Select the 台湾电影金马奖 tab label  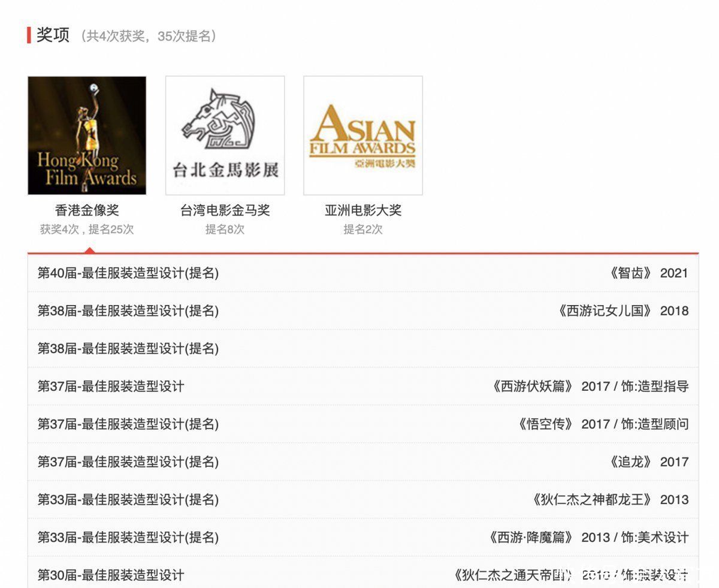[x=225, y=210]
